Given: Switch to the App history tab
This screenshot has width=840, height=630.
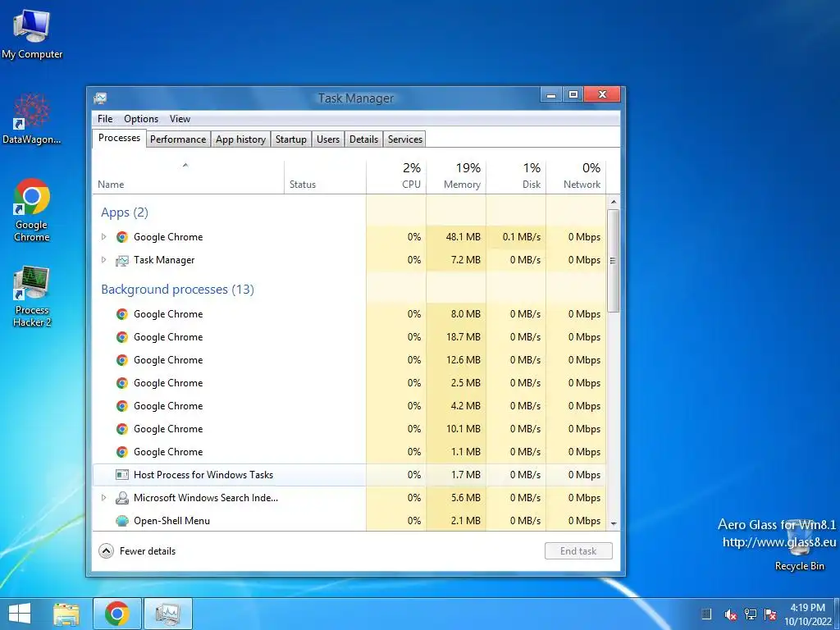Looking at the screenshot, I should click(240, 139).
